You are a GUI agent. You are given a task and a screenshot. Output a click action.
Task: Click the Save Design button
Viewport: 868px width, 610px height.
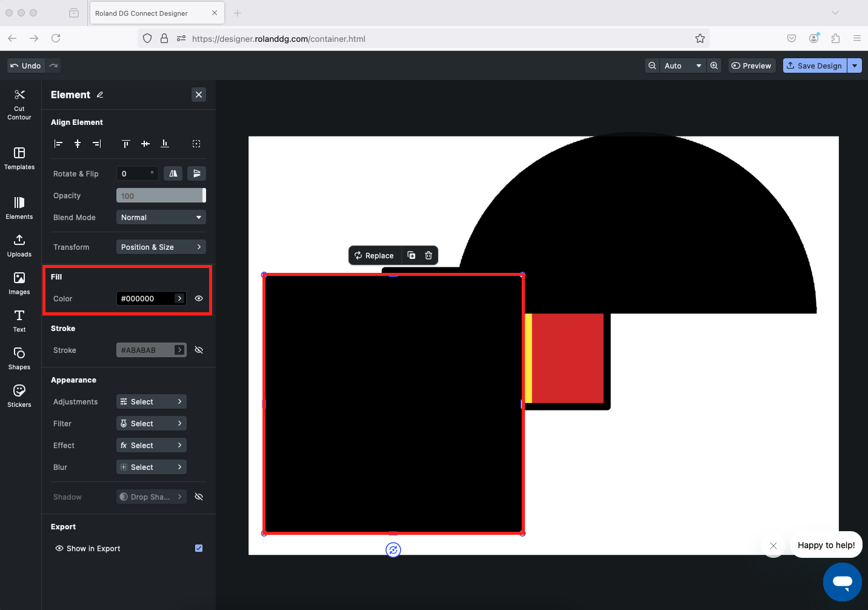point(815,65)
